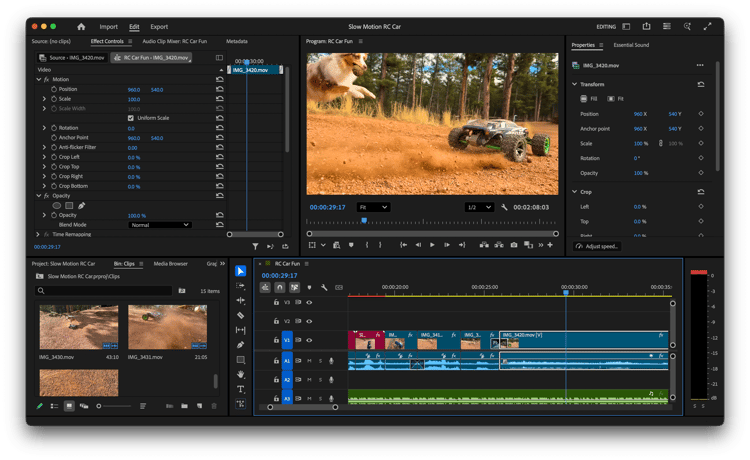Screen dimensions: 750x460
Task: Click the bin search field
Action: [103, 291]
